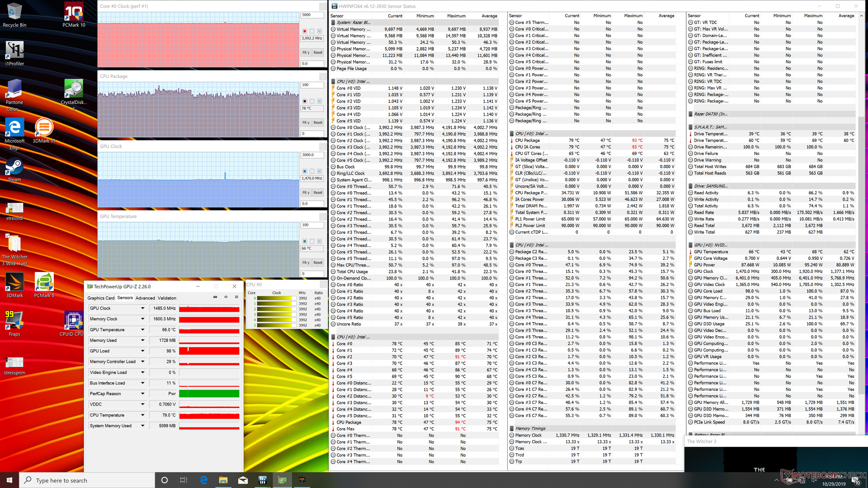Switch to Advanced tab in GPU-Z
This screenshot has height=488, width=868.
tap(145, 298)
